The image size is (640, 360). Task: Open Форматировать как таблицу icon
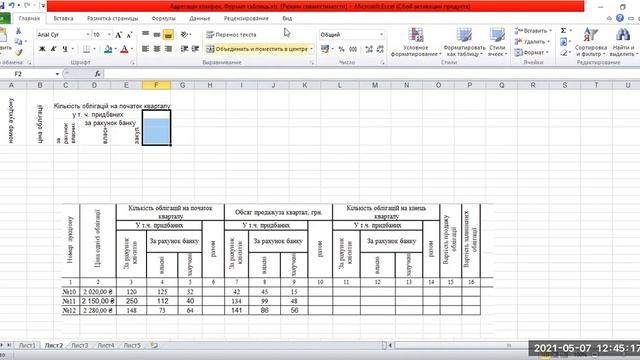click(464, 35)
